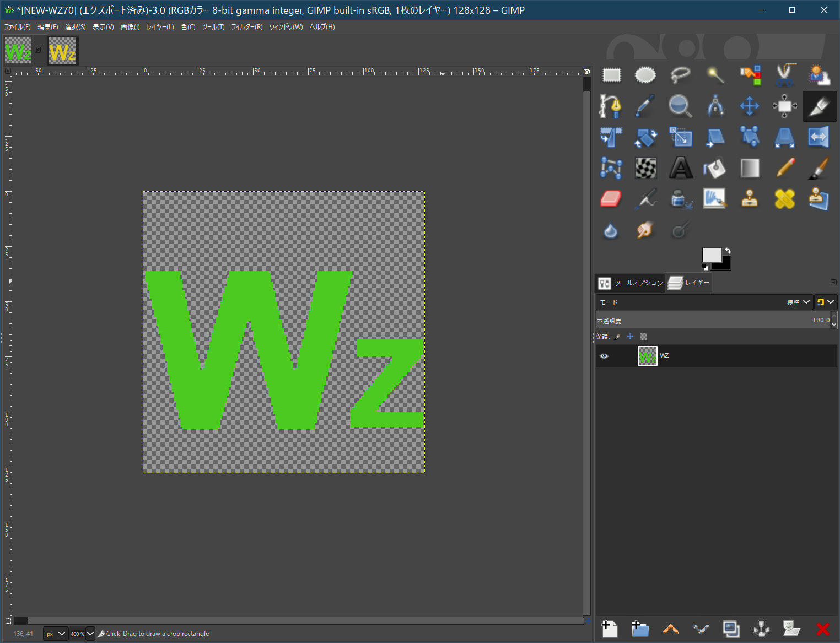Activate the Move tool

click(x=749, y=106)
